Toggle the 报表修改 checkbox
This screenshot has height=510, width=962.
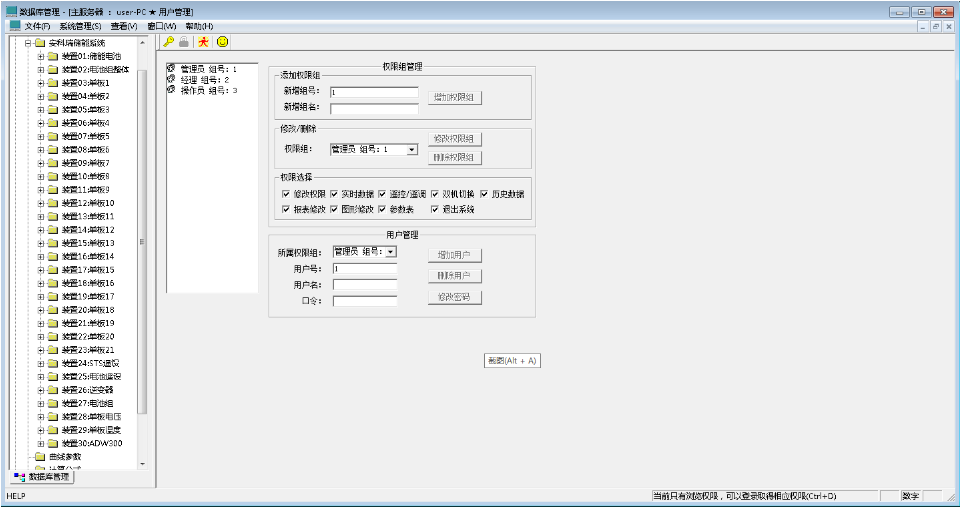tap(286, 209)
